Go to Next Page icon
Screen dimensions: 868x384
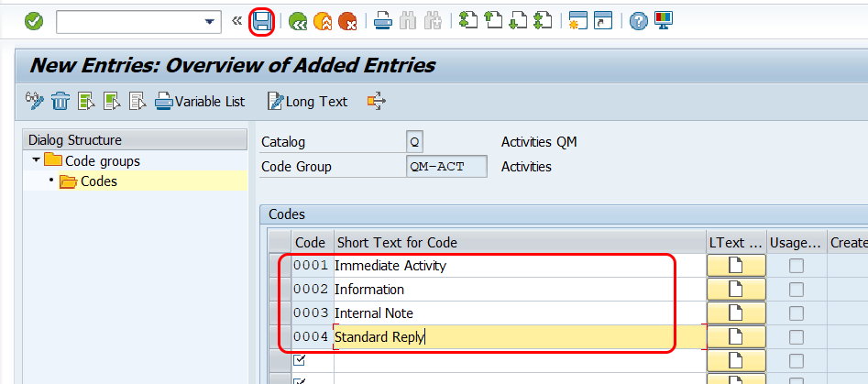(518, 22)
